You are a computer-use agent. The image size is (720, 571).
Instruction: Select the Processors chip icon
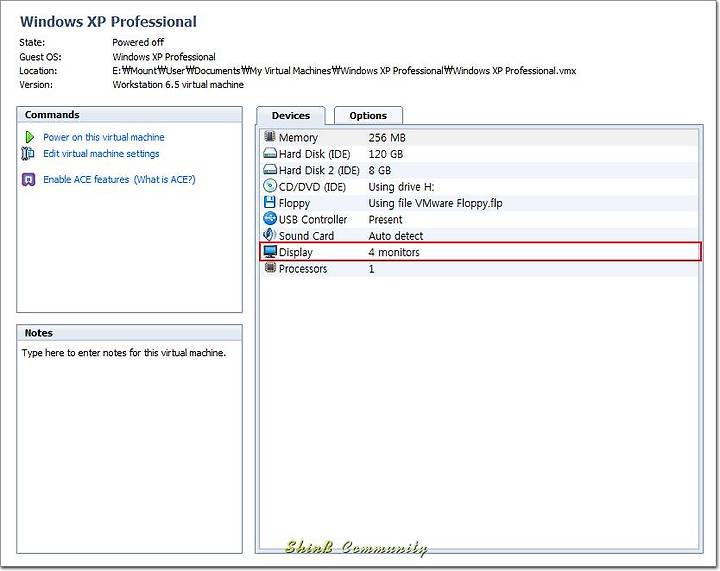point(270,268)
